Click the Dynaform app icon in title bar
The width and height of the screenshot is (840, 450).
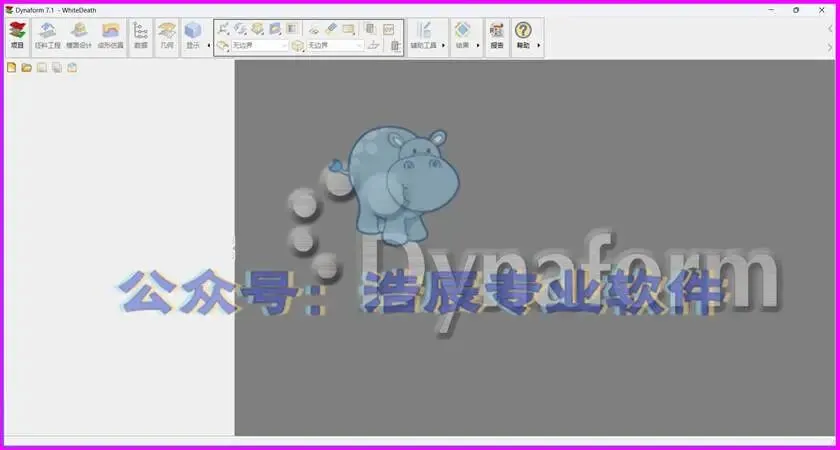coord(9,10)
